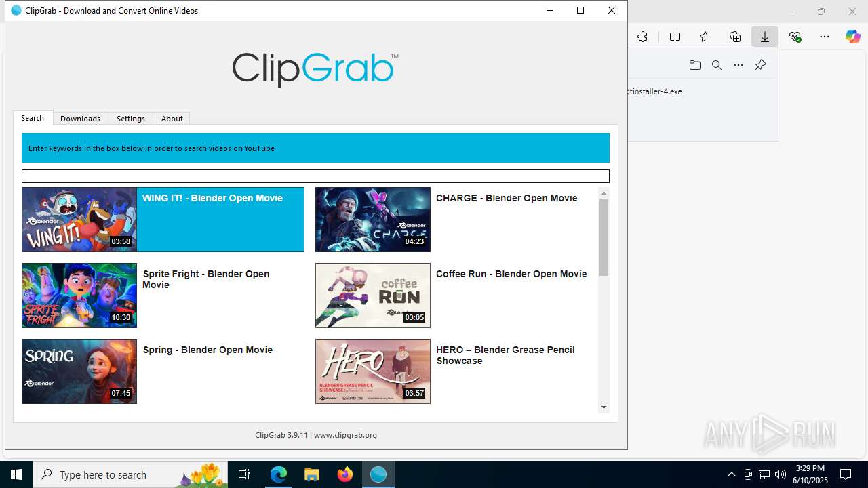The image size is (868, 488).
Task: Click the ClipGrab logo
Action: (315, 70)
